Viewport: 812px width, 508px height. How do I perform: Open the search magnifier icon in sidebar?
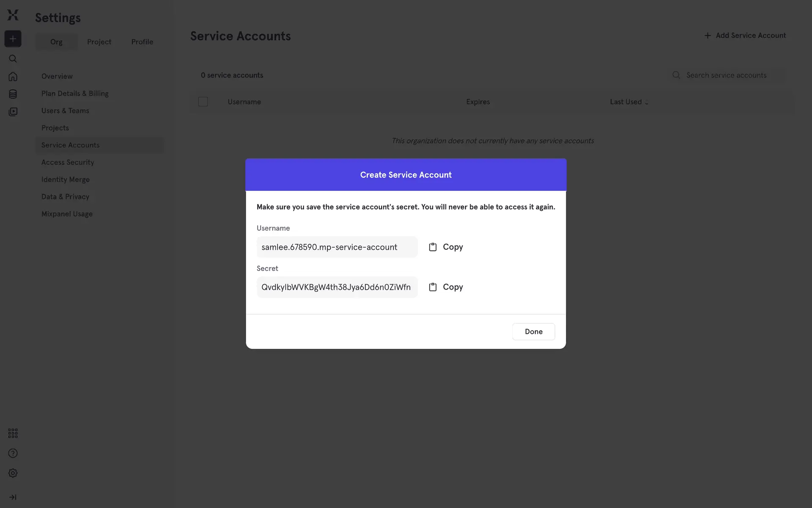point(13,59)
